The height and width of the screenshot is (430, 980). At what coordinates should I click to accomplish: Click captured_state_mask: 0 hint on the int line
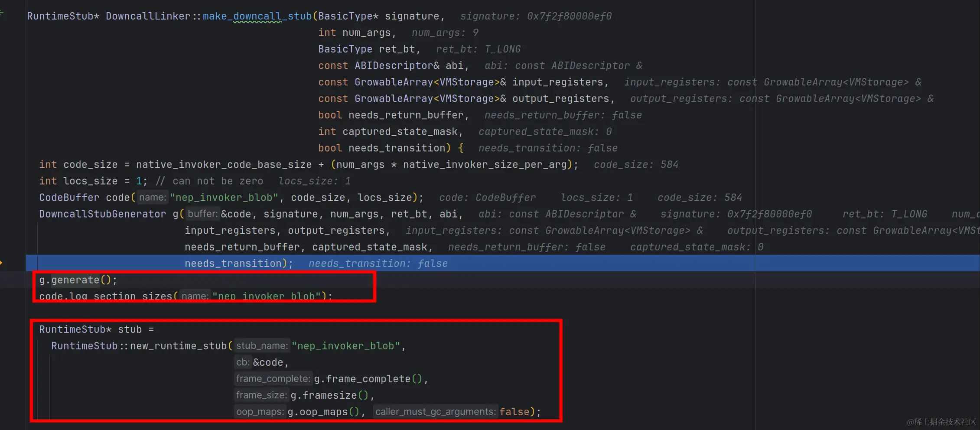click(545, 131)
